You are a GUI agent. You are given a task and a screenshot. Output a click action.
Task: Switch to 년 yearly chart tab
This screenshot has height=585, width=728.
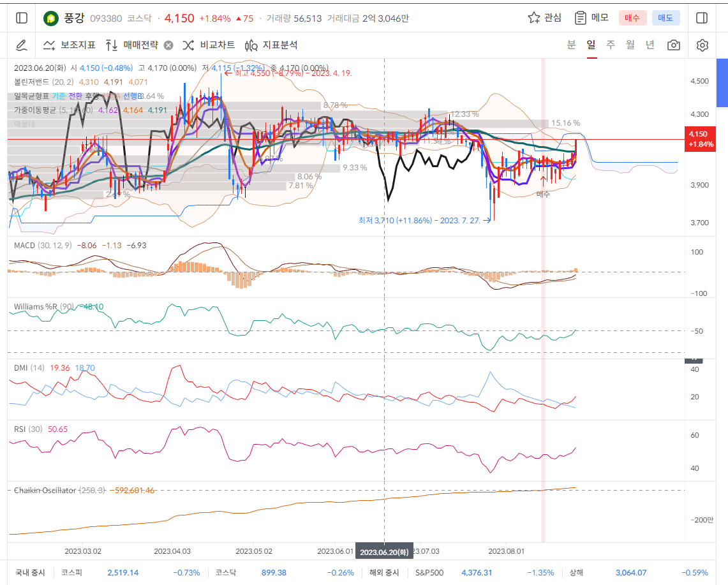(650, 45)
